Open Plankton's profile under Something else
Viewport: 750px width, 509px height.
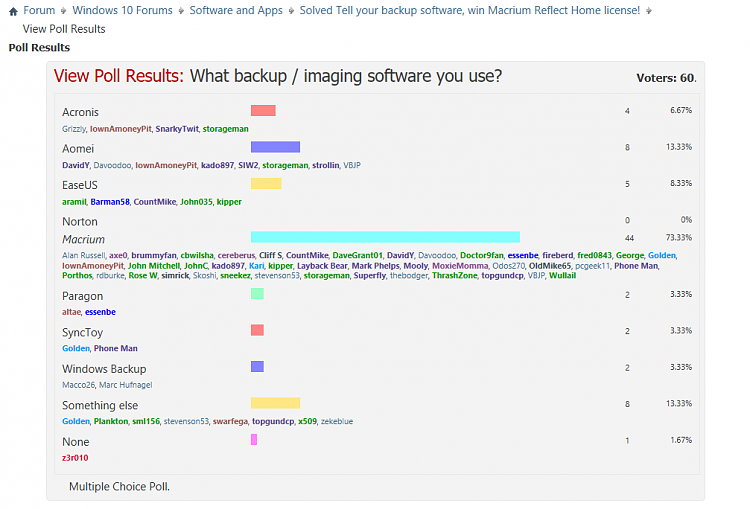(111, 421)
